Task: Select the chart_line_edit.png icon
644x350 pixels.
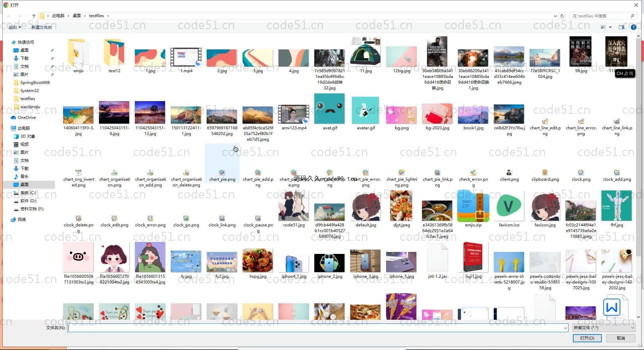Action: click(545, 121)
